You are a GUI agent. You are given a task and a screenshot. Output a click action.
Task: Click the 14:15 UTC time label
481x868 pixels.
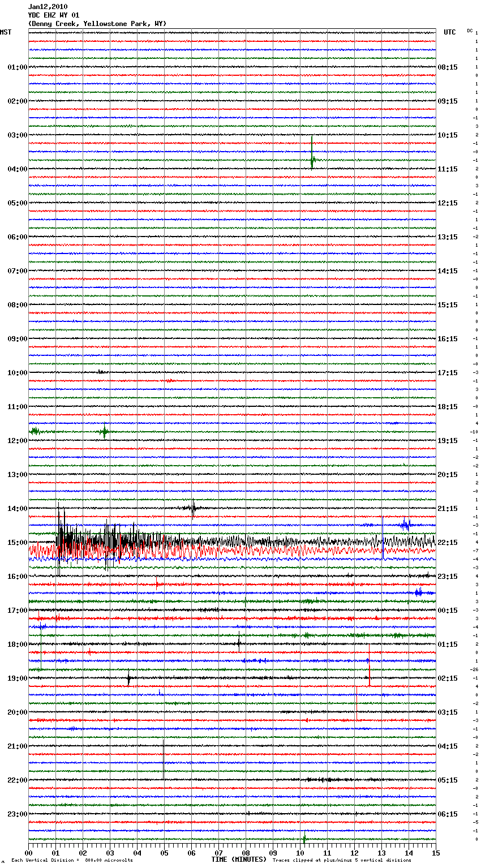(448, 271)
